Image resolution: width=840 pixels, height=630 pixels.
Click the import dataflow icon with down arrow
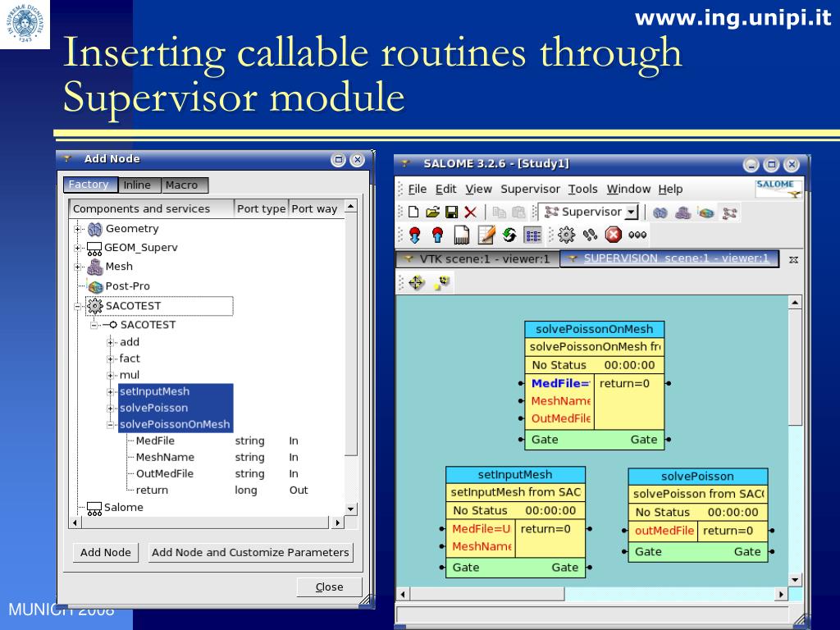click(414, 235)
